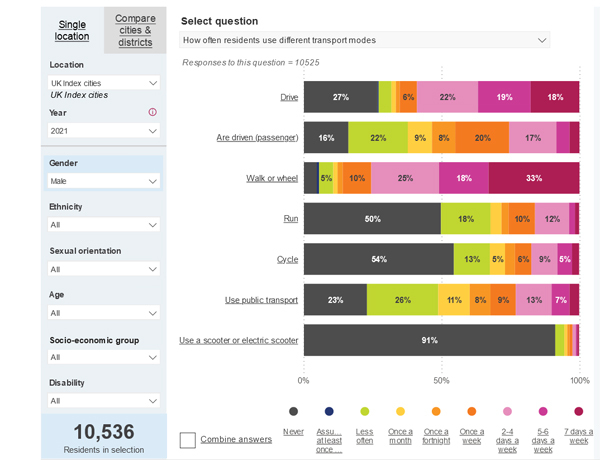Tick the Combine answers checkbox

click(x=188, y=440)
